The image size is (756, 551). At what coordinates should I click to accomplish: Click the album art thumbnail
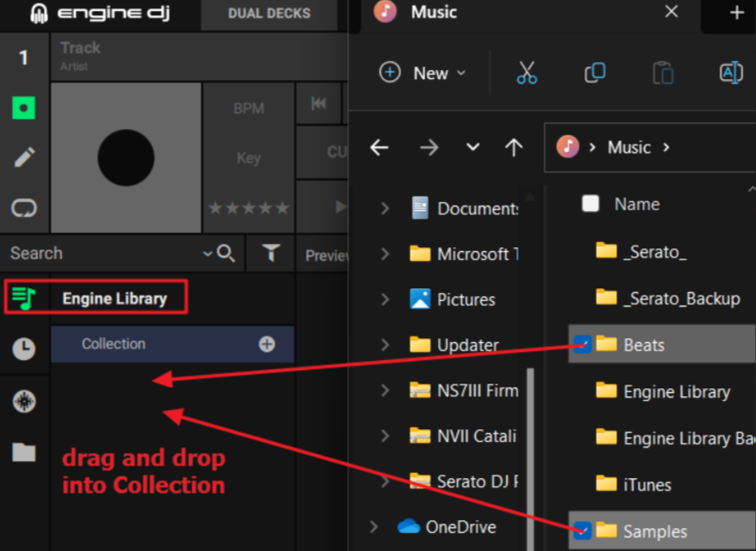[x=125, y=158]
